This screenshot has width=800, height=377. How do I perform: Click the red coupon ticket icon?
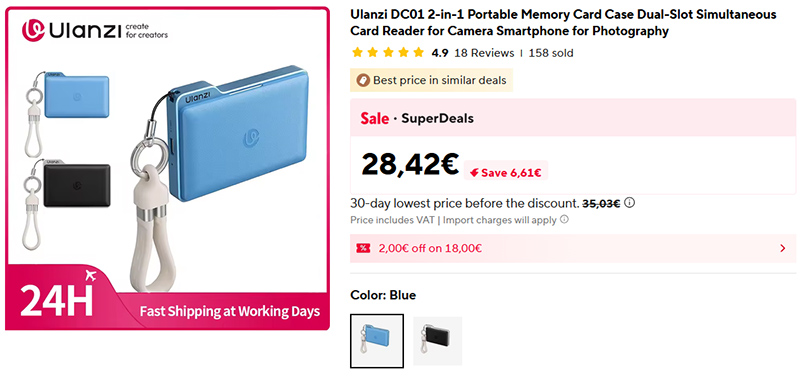(363, 248)
